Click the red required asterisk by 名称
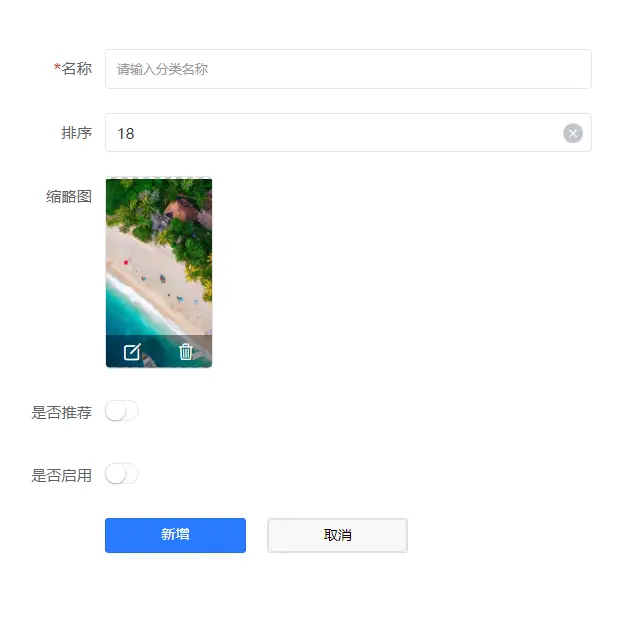Image resolution: width=644 pixels, height=632 pixels. coord(58,67)
